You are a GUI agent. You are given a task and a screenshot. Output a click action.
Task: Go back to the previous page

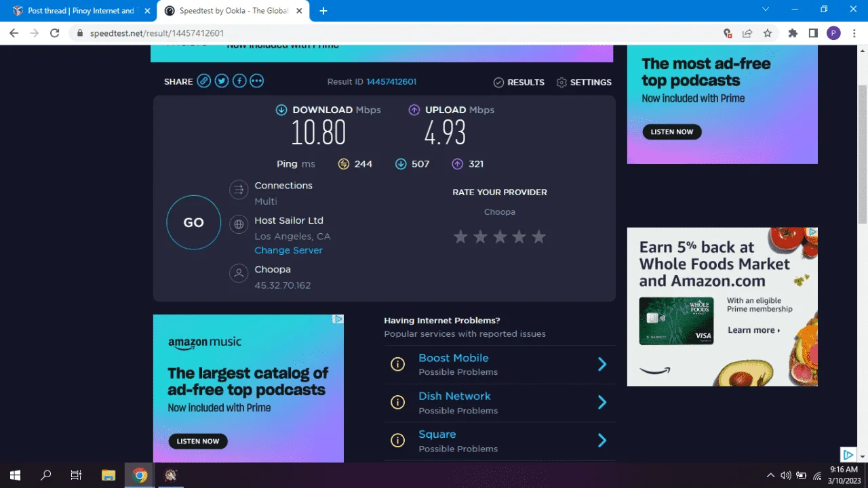coord(14,33)
